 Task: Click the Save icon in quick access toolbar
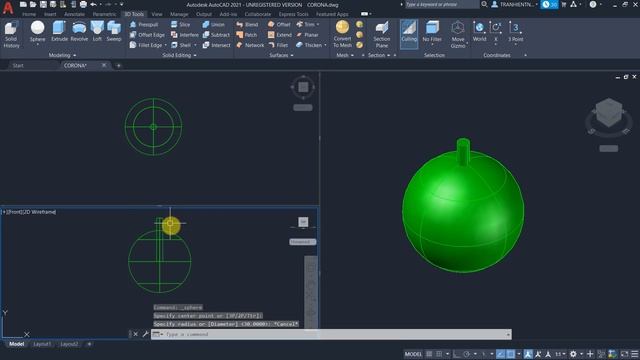(43, 4)
